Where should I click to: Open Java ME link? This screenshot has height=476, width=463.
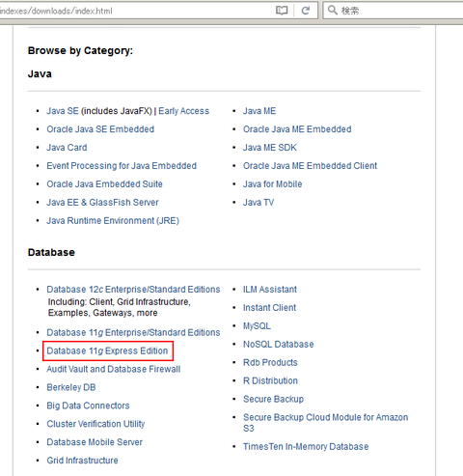coord(259,111)
